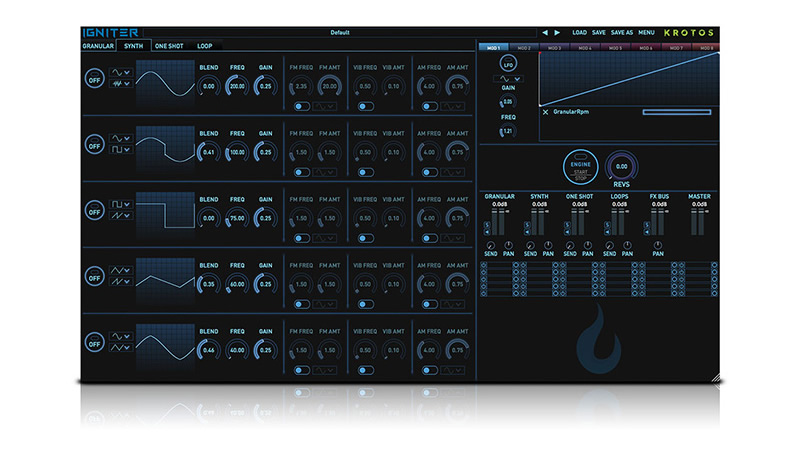Select the MOD 8 modulation tab

click(x=707, y=48)
